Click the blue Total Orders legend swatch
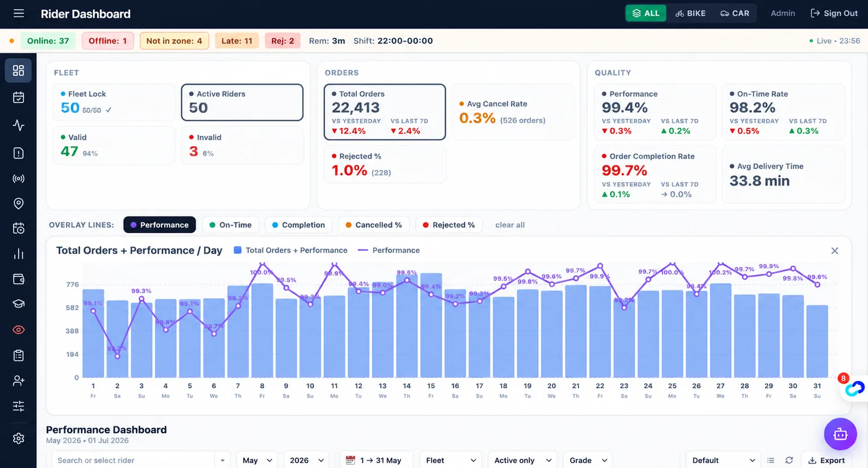Viewport: 868px width, 468px height. coord(238,250)
